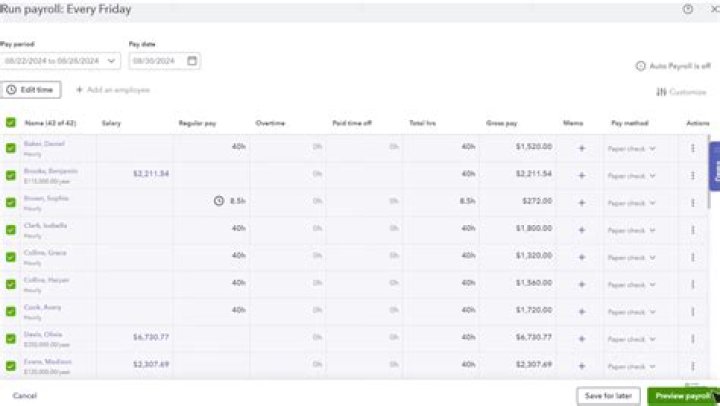Click the Name (42 of 42) column header
720x406 pixels.
[x=50, y=123]
